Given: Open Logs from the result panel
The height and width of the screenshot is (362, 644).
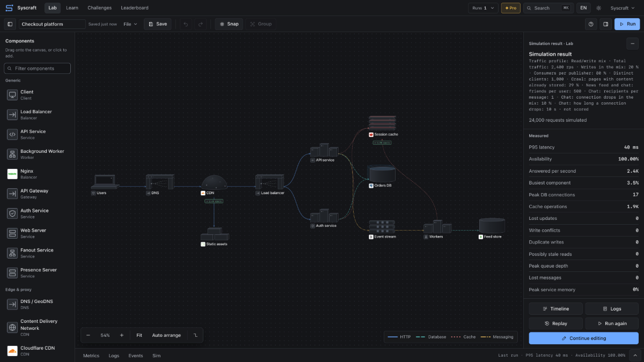Looking at the screenshot, I should (x=612, y=308).
